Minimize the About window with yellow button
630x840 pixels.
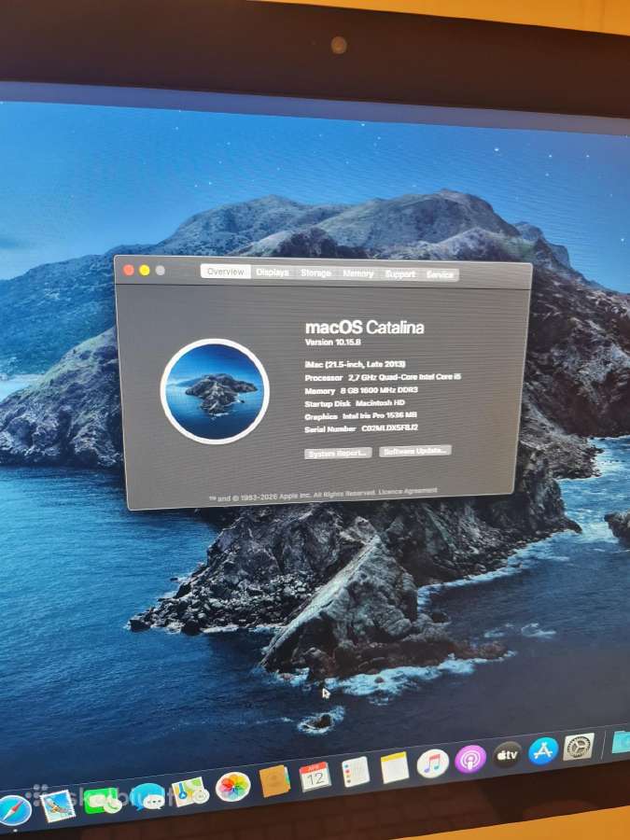144,271
